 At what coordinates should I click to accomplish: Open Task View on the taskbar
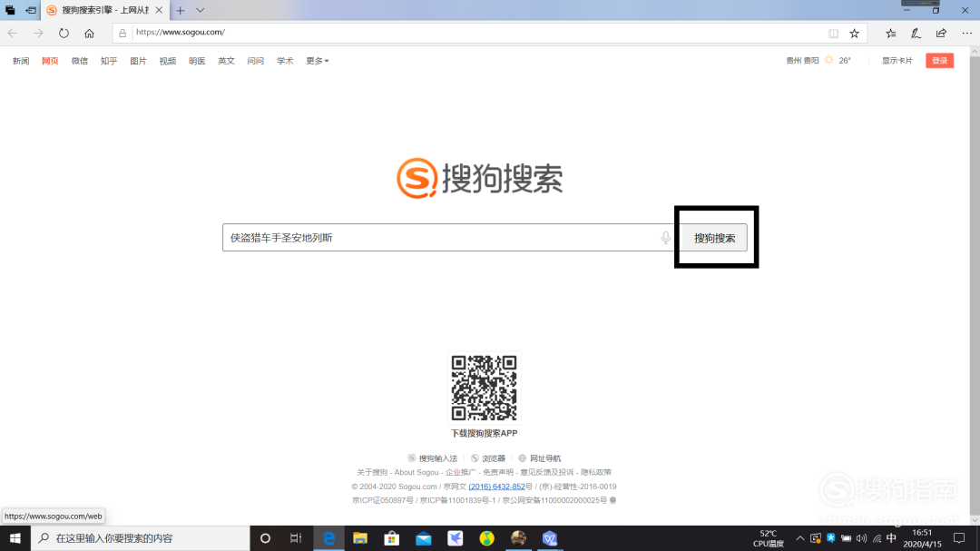coord(296,538)
